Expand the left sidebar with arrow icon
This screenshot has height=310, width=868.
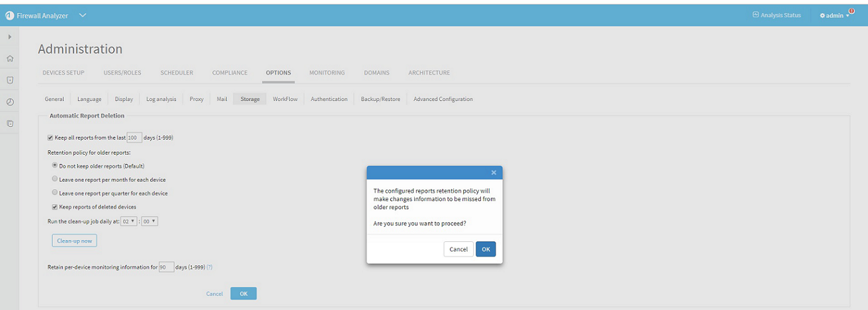coord(9,36)
